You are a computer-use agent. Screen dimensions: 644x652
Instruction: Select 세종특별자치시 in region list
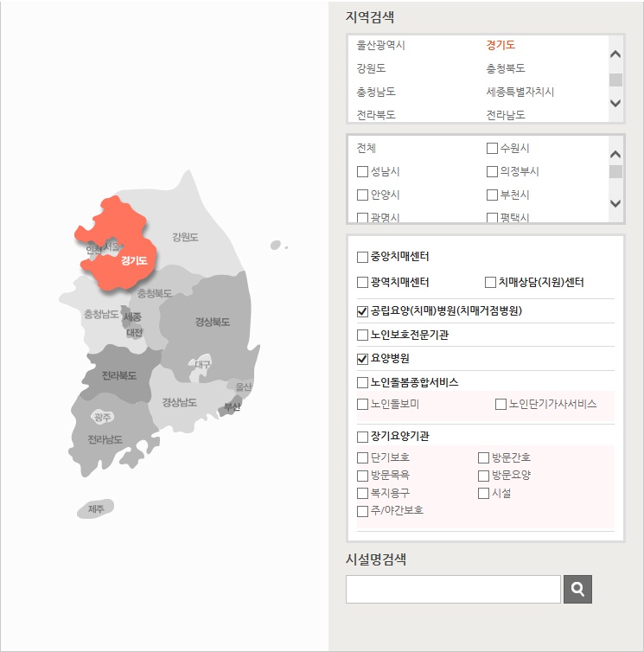point(520,92)
